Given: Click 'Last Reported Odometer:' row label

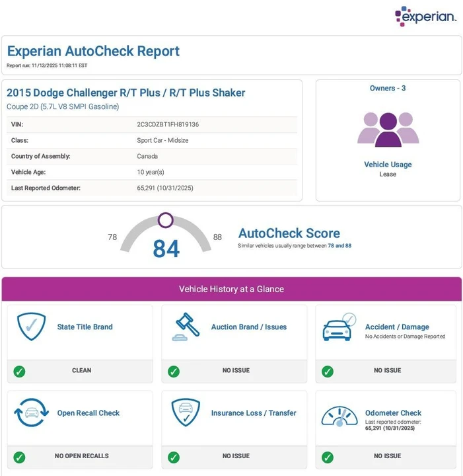Looking at the screenshot, I should pos(46,188).
